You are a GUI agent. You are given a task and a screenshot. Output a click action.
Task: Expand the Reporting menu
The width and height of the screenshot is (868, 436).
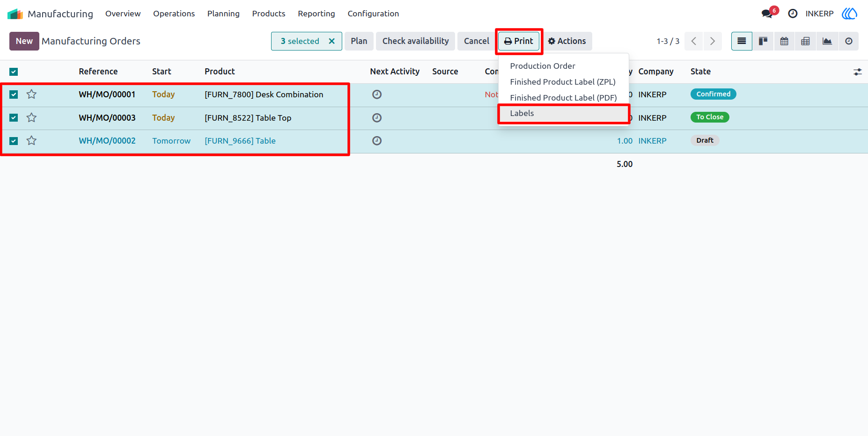[316, 14]
